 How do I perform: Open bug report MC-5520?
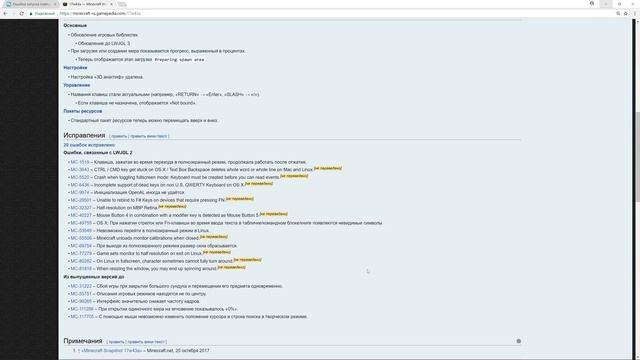click(x=80, y=177)
